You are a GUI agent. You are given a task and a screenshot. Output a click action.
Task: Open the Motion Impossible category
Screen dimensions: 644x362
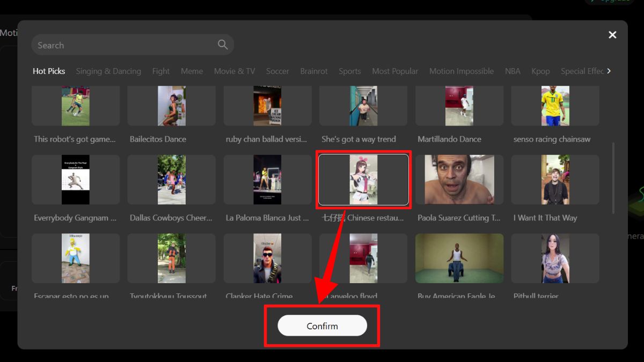pyautogui.click(x=462, y=71)
